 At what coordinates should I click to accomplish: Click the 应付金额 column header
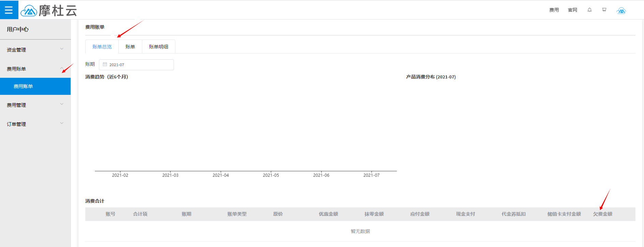tap(420, 214)
